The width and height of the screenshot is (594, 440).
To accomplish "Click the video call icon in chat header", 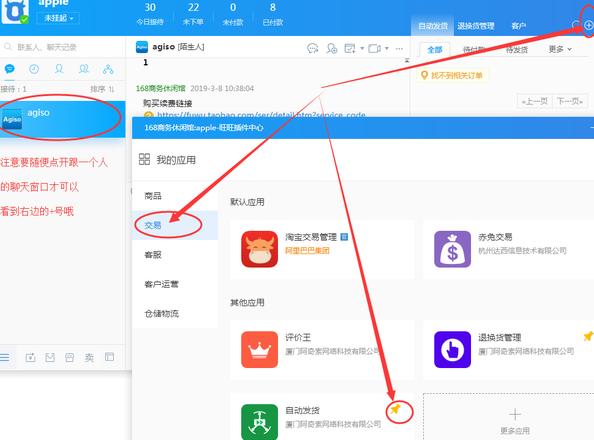I will click(x=374, y=48).
